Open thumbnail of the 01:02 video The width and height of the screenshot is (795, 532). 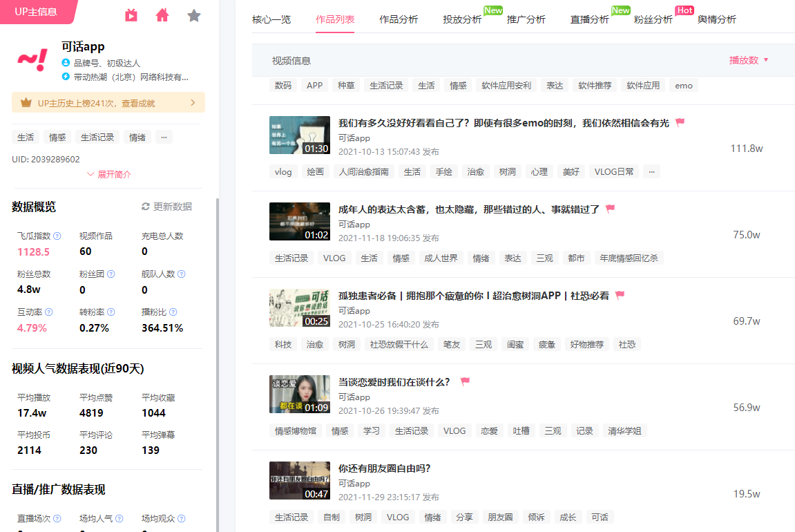[x=300, y=222]
